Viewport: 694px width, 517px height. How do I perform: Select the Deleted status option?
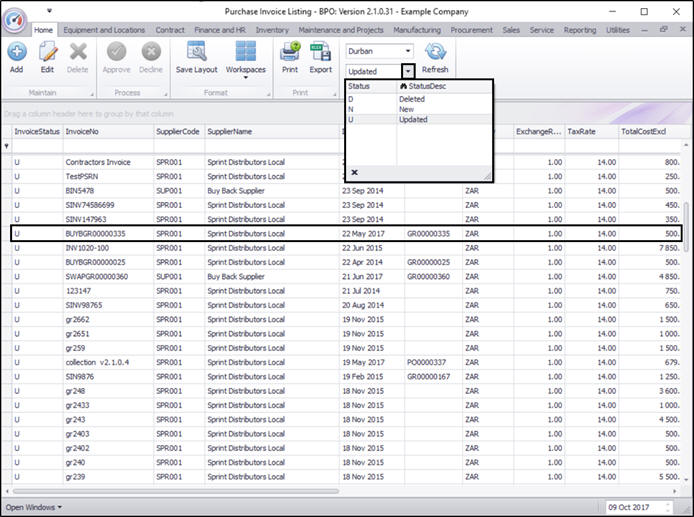pyautogui.click(x=412, y=99)
